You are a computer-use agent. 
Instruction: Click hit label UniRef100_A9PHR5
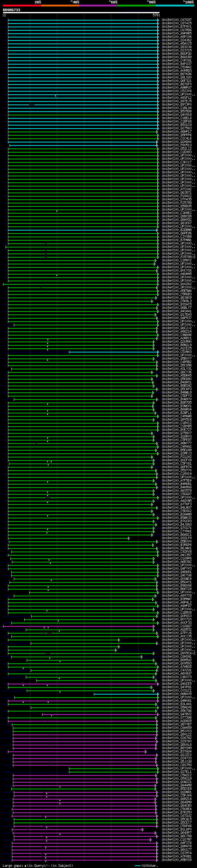click(176, 33)
